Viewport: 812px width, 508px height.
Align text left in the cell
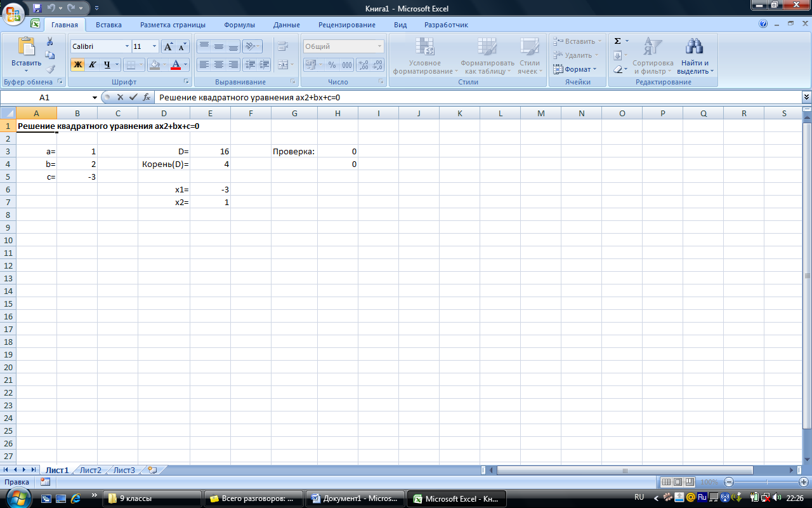click(x=204, y=64)
